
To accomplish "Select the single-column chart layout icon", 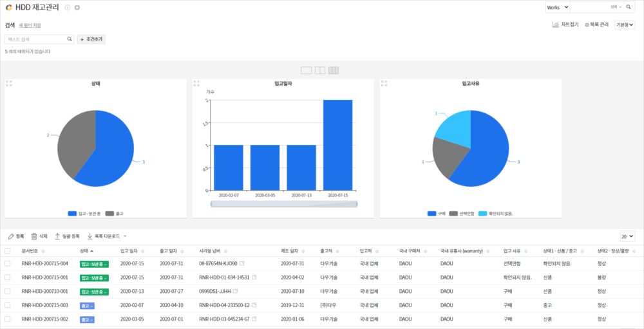I will (x=306, y=70).
